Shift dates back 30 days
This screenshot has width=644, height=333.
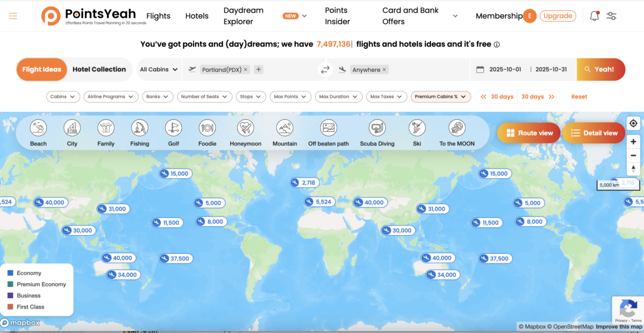point(497,97)
